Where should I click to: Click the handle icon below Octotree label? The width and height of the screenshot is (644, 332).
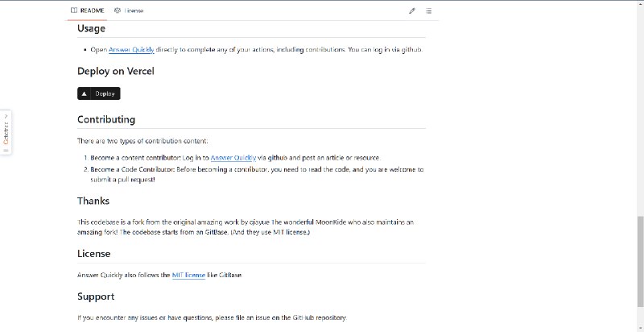pos(6,151)
